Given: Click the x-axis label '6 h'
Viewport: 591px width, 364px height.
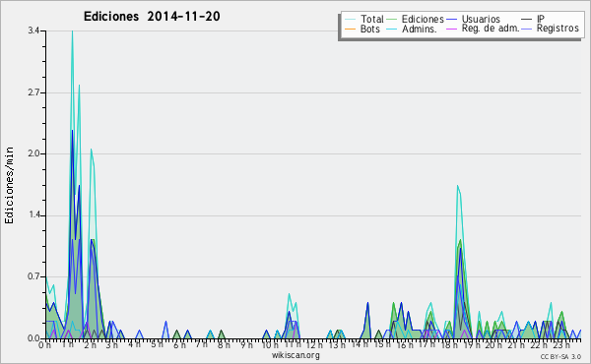Looking at the screenshot, I should tap(179, 345).
